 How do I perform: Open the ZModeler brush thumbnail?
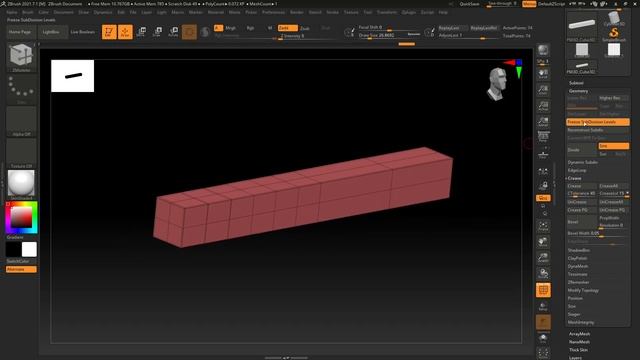(x=21, y=57)
